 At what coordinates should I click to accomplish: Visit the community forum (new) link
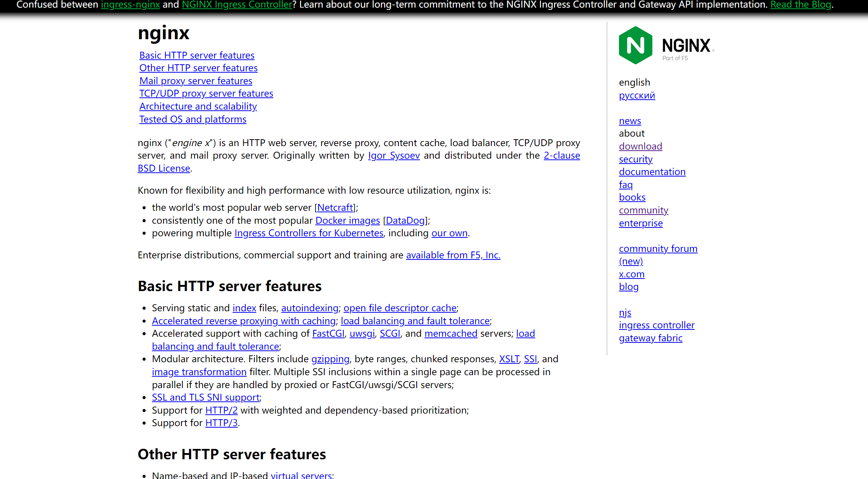(x=658, y=248)
